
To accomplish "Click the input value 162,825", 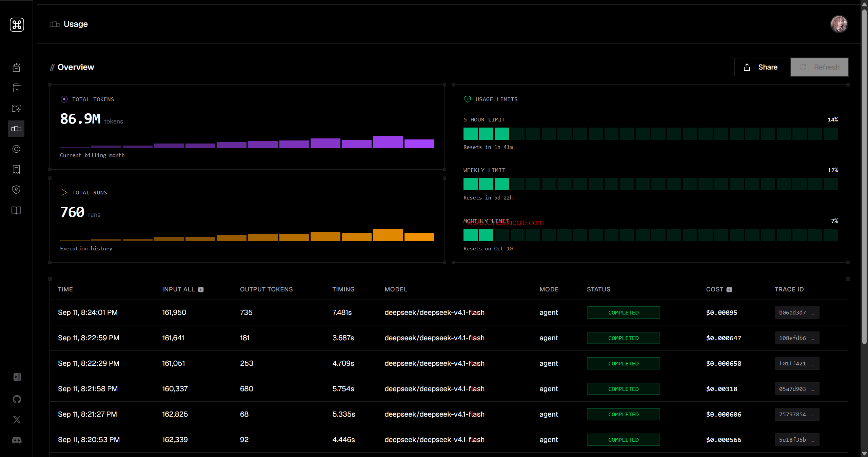I will tap(175, 414).
